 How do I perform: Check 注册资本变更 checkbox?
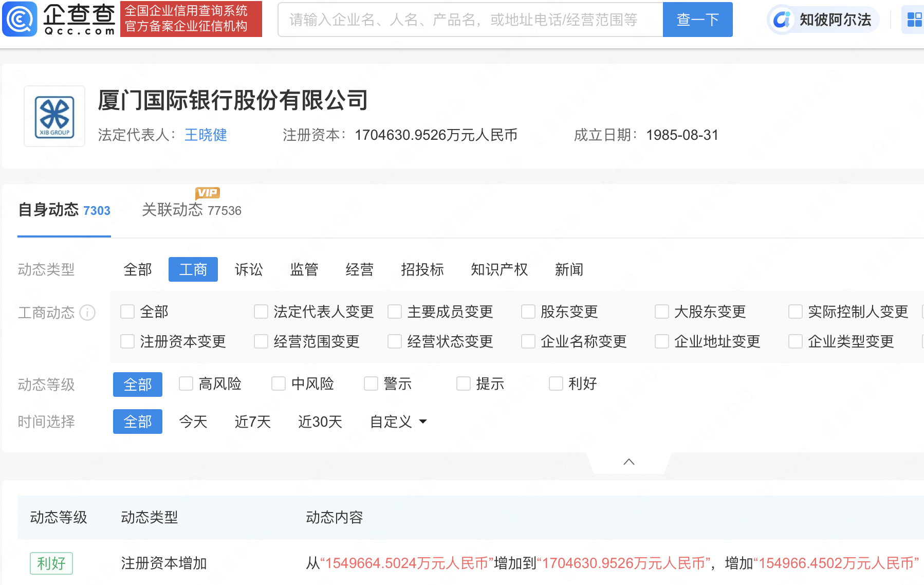pyautogui.click(x=127, y=341)
